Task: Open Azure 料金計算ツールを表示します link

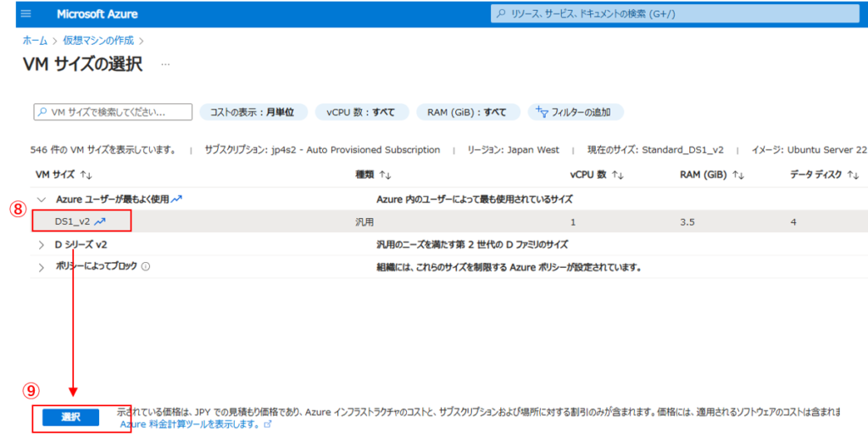Action: tap(190, 424)
